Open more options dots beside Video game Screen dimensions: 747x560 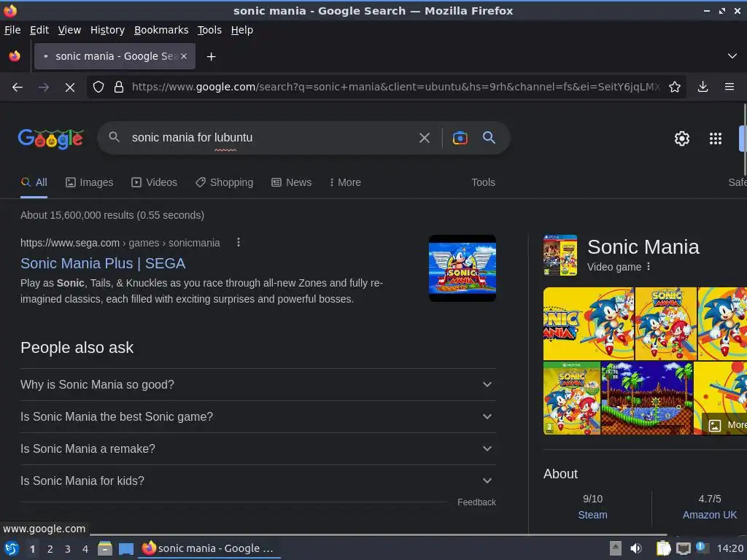pyautogui.click(x=649, y=267)
